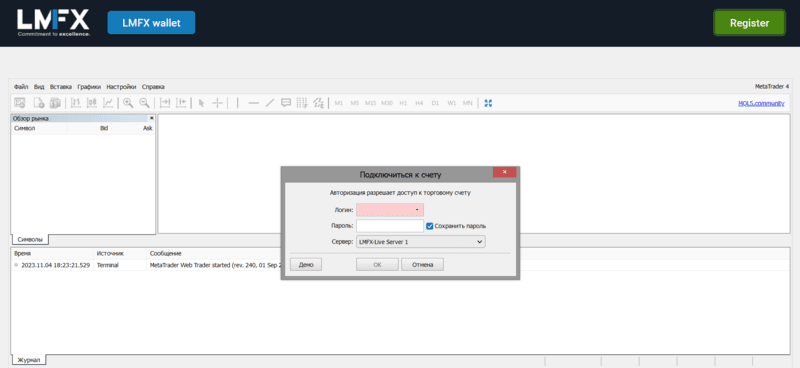Open the Настройки menu
This screenshot has width=800, height=368.
pos(121,87)
